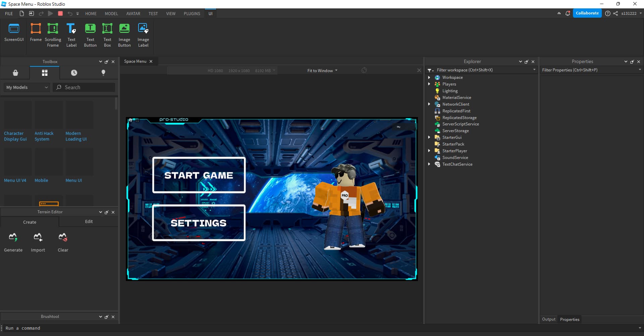Open the My Models dropdown
The image size is (644, 336).
pos(26,87)
